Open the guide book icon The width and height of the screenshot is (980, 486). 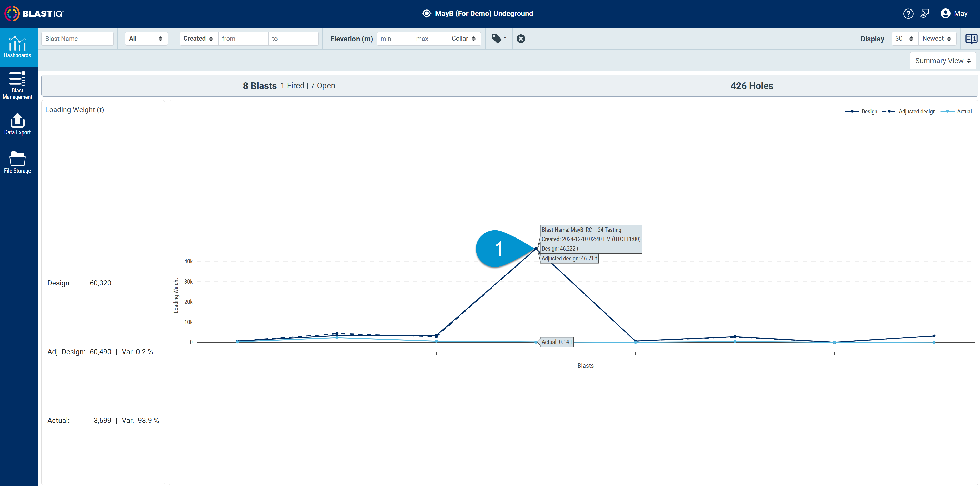(x=971, y=39)
